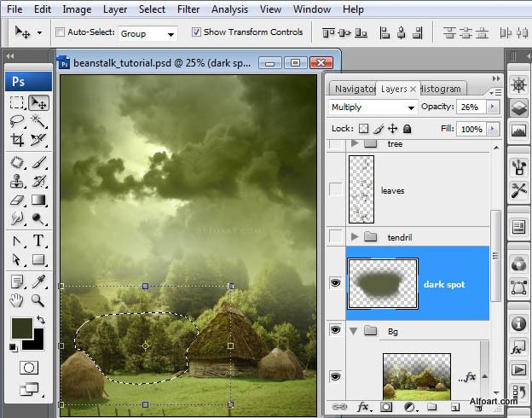This screenshot has height=418, width=532.
Task: Select the Clone Stamp tool
Action: coord(17,181)
